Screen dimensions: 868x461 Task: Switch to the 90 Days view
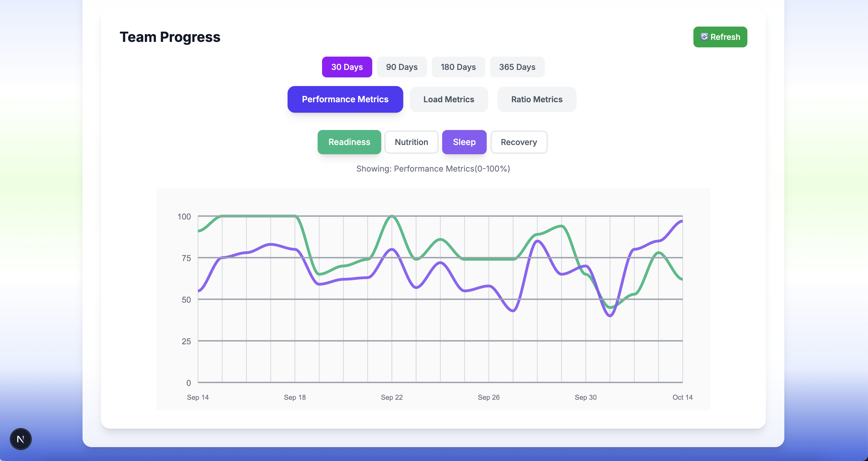(402, 67)
